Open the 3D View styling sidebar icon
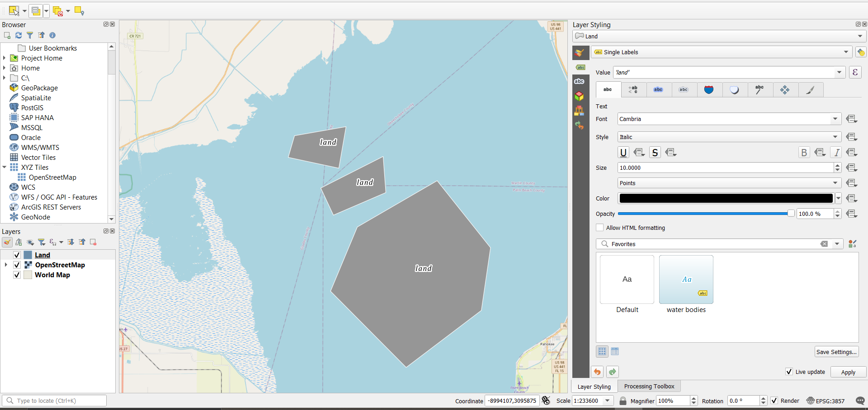Image resolution: width=868 pixels, height=410 pixels. 579,96
